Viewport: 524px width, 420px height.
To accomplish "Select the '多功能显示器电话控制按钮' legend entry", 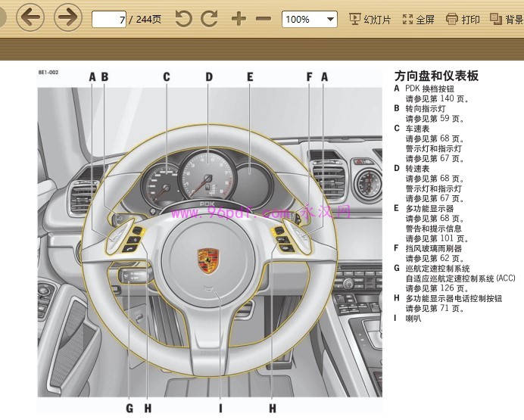I will pyautogui.click(x=454, y=298).
